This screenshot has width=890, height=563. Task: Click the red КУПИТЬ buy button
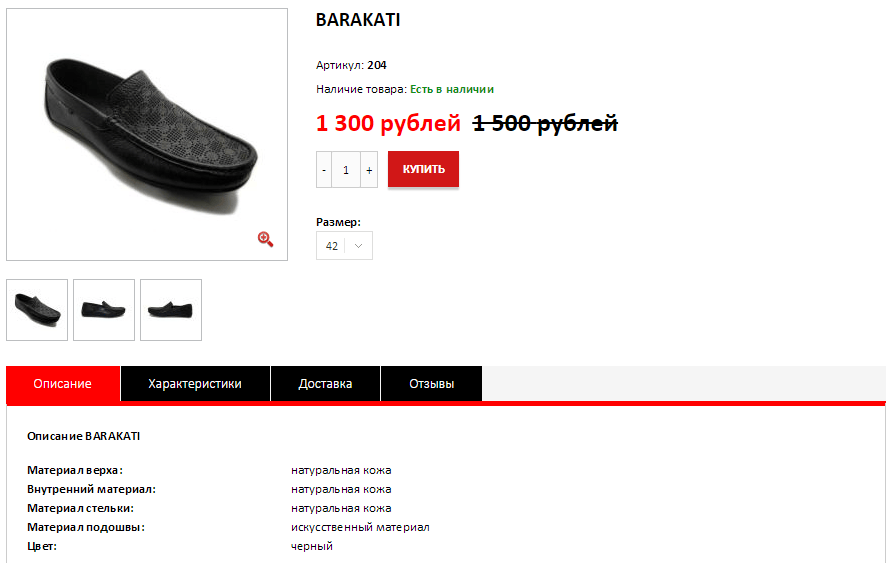[x=423, y=169]
